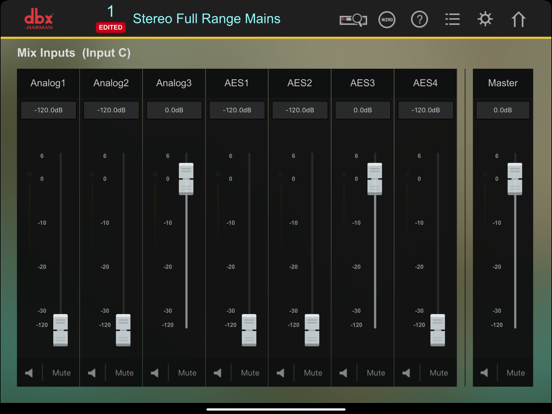Viewport: 552px width, 414px height.
Task: Open the help question mark icon
Action: coord(419,19)
